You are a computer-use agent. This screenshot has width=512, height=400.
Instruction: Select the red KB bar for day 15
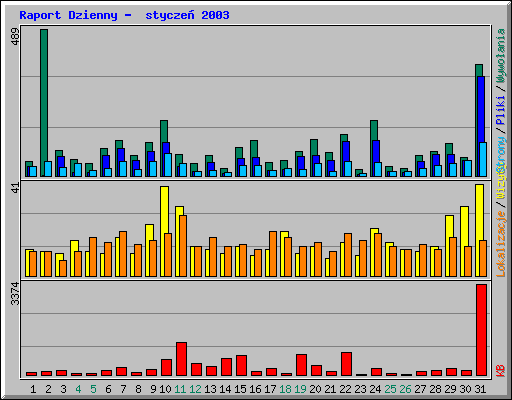[241, 365]
